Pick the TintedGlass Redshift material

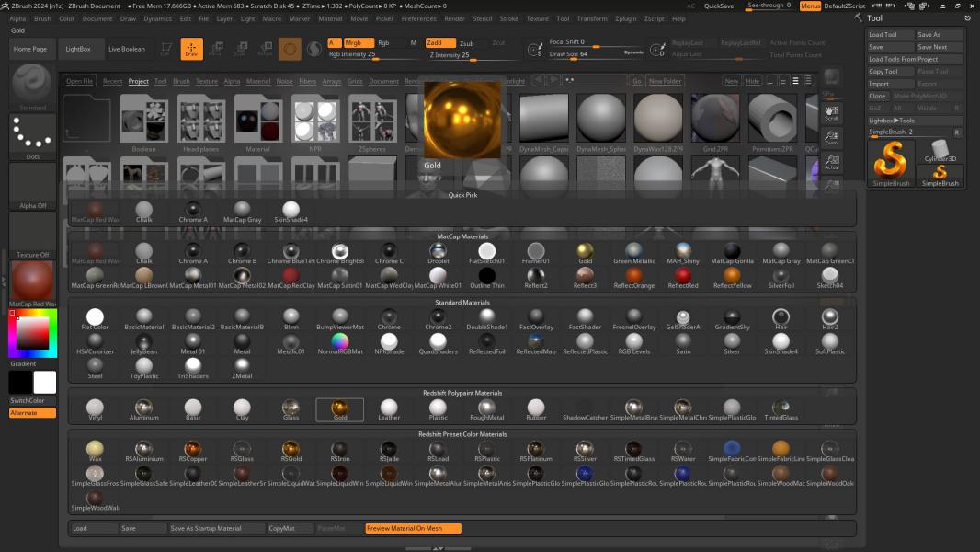(x=781, y=409)
